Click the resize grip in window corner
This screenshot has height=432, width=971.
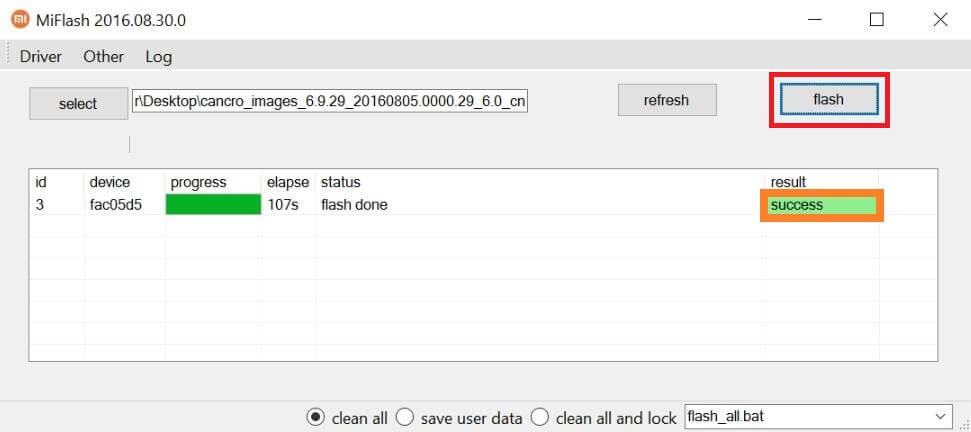pyautogui.click(x=964, y=425)
